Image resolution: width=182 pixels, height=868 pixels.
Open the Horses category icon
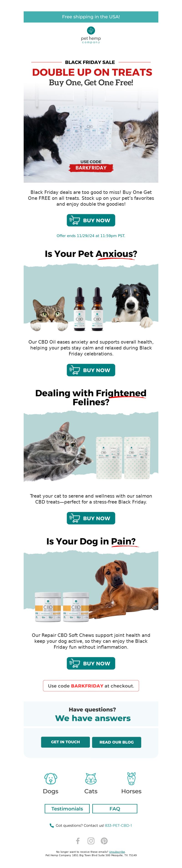pyautogui.click(x=131, y=778)
